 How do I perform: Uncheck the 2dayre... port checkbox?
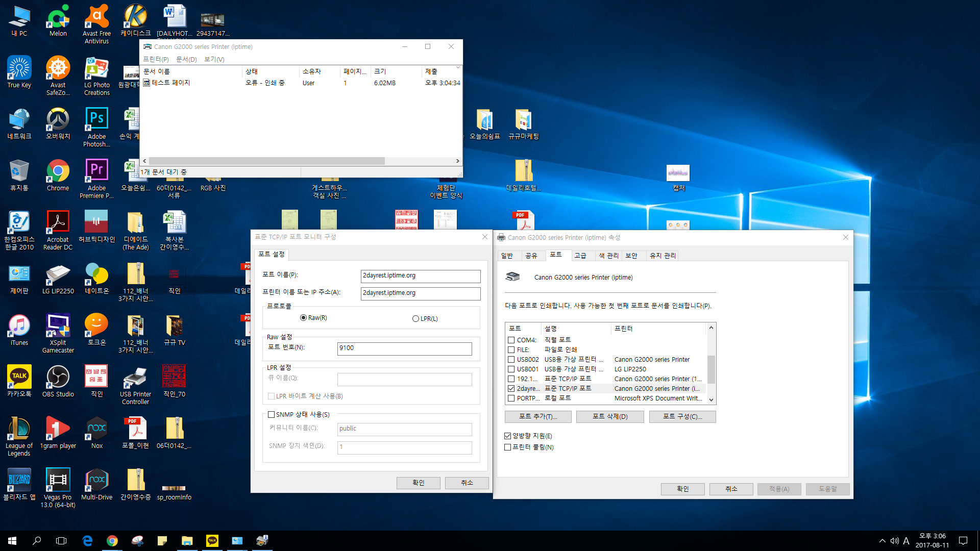(511, 389)
